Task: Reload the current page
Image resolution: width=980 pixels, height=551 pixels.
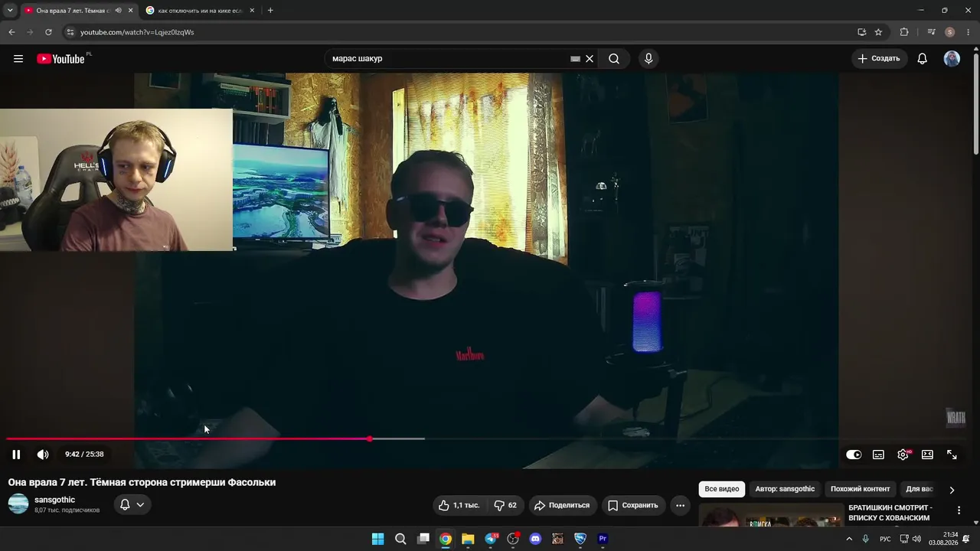Action: coord(48,32)
